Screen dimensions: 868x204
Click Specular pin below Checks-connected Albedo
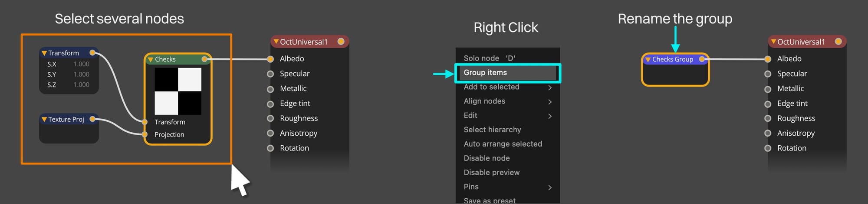270,74
